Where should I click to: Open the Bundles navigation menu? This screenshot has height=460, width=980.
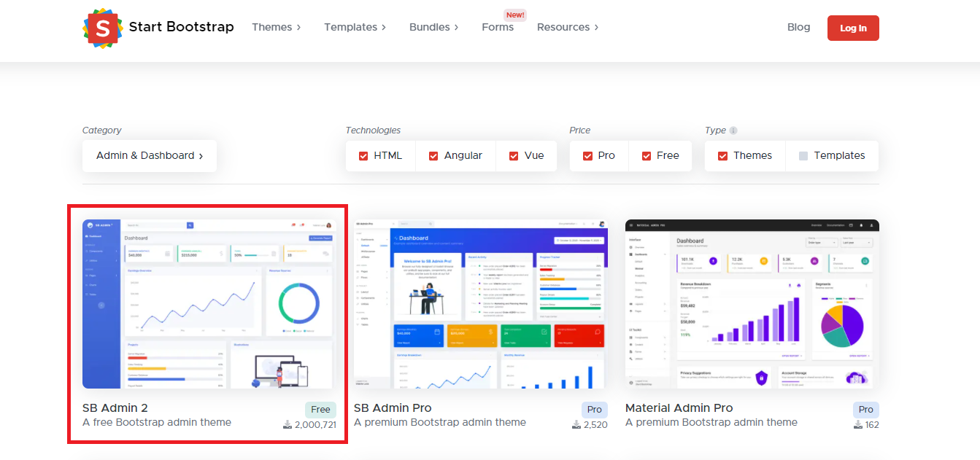[434, 27]
